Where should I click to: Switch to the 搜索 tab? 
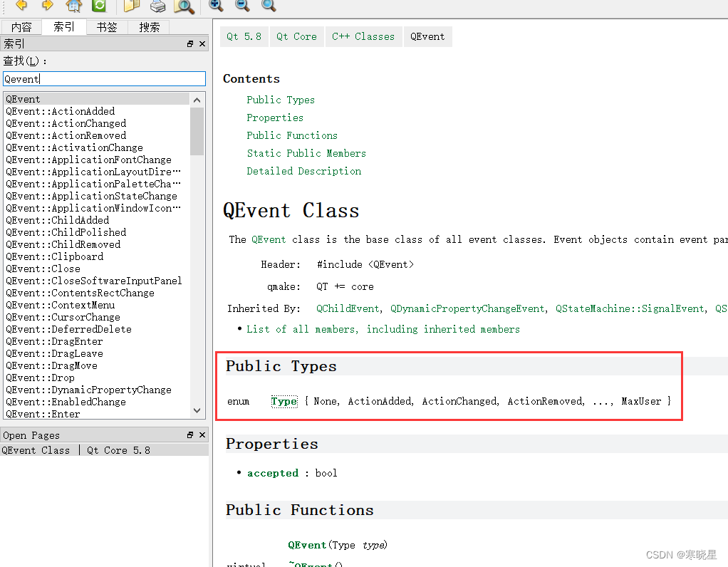pos(150,27)
